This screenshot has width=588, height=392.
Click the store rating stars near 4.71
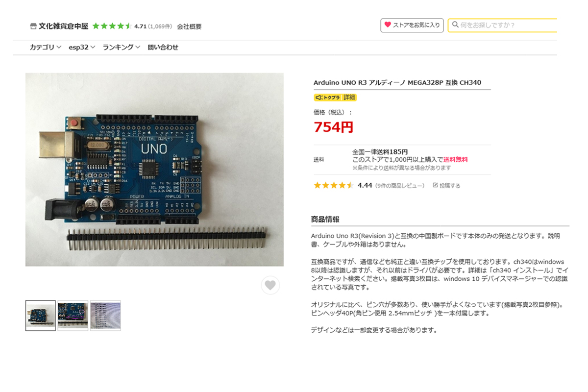111,26
